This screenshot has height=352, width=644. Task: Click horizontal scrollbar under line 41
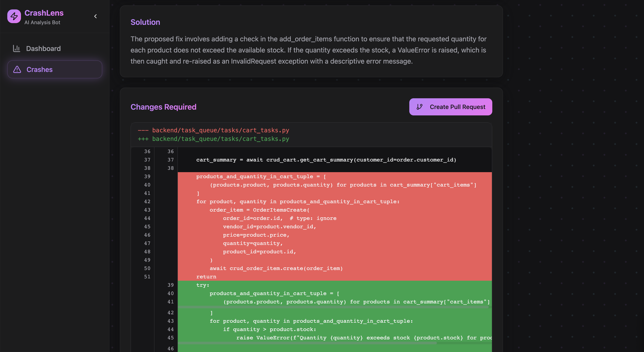pyautogui.click(x=332, y=307)
